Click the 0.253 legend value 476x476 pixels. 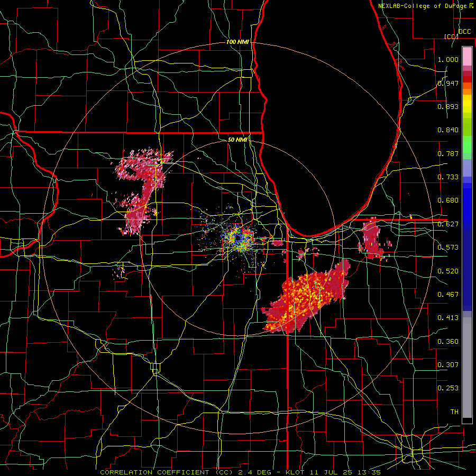(x=448, y=388)
